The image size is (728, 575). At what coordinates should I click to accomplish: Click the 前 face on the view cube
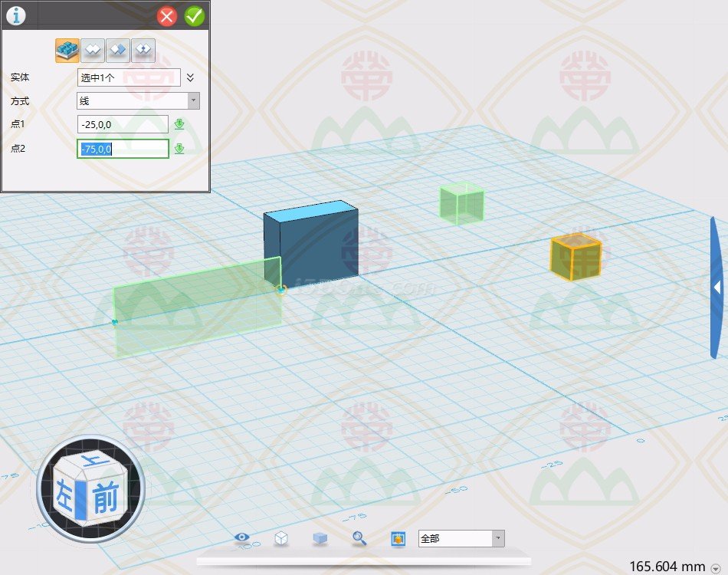tap(105, 498)
